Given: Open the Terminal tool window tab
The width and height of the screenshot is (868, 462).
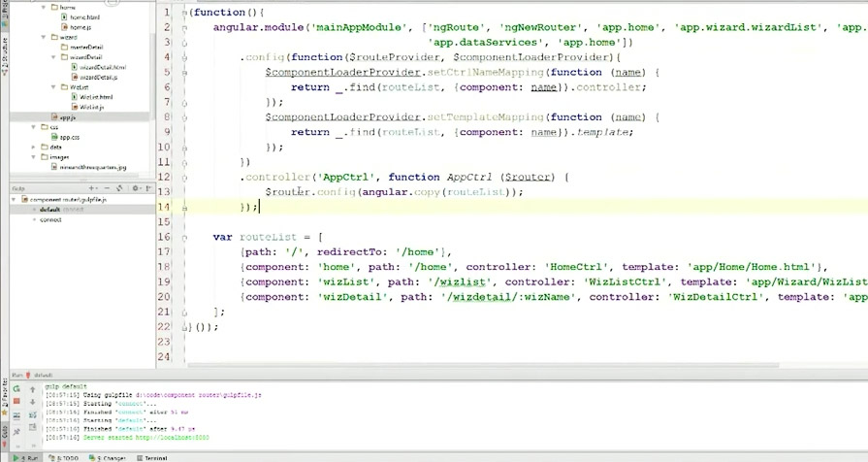Looking at the screenshot, I should click(x=152, y=458).
